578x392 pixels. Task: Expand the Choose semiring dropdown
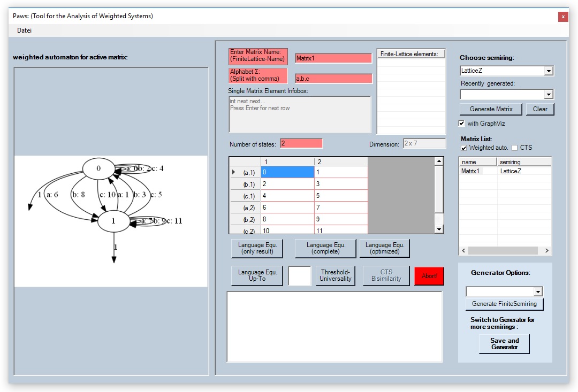click(548, 71)
